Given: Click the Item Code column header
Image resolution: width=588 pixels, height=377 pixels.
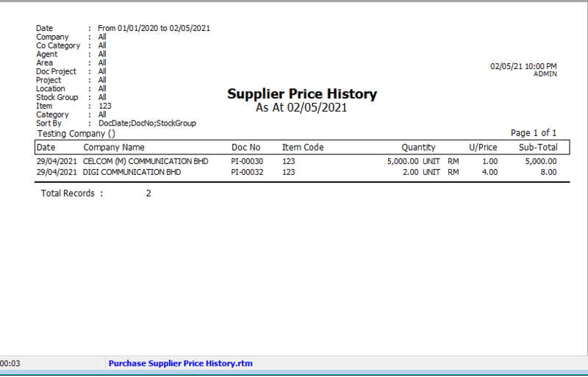Looking at the screenshot, I should click(303, 148).
